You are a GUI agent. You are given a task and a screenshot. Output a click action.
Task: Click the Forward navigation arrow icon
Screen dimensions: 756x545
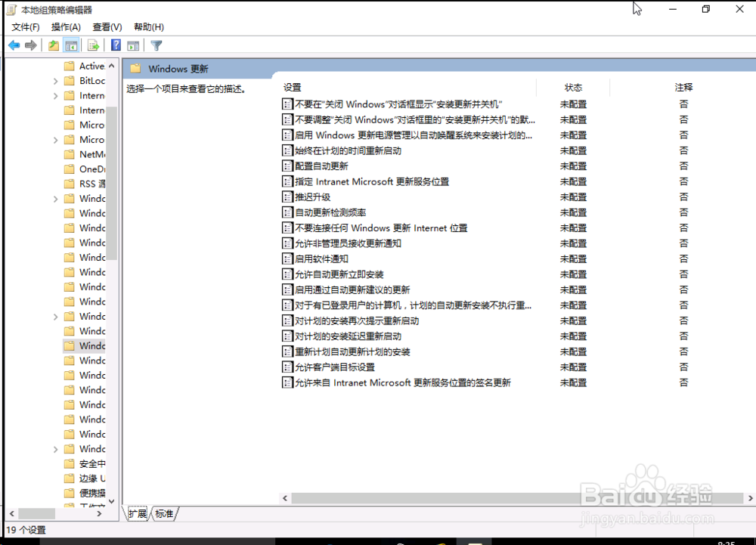pos(30,45)
